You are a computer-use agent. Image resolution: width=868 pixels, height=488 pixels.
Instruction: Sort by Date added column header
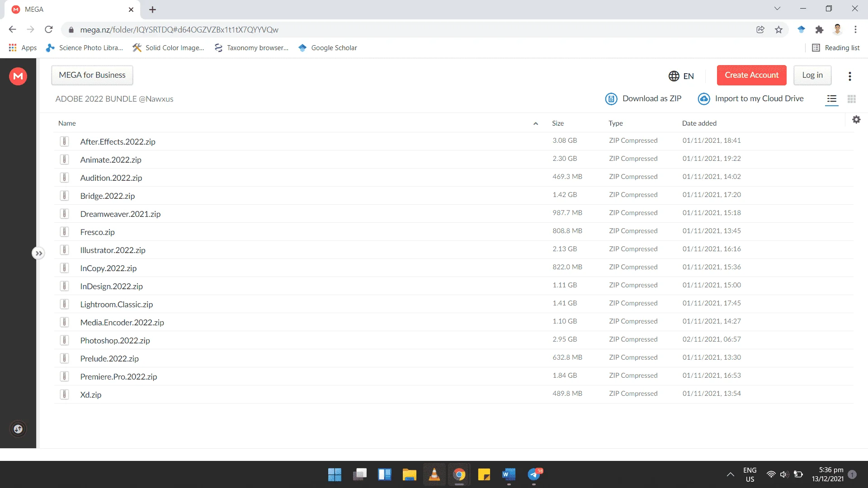tap(699, 123)
